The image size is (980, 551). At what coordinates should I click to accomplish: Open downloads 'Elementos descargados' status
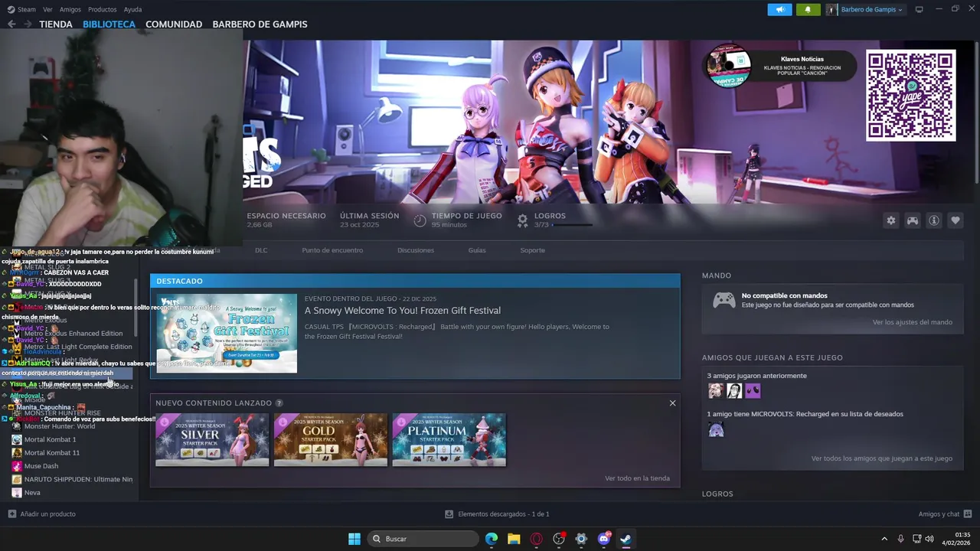click(498, 514)
